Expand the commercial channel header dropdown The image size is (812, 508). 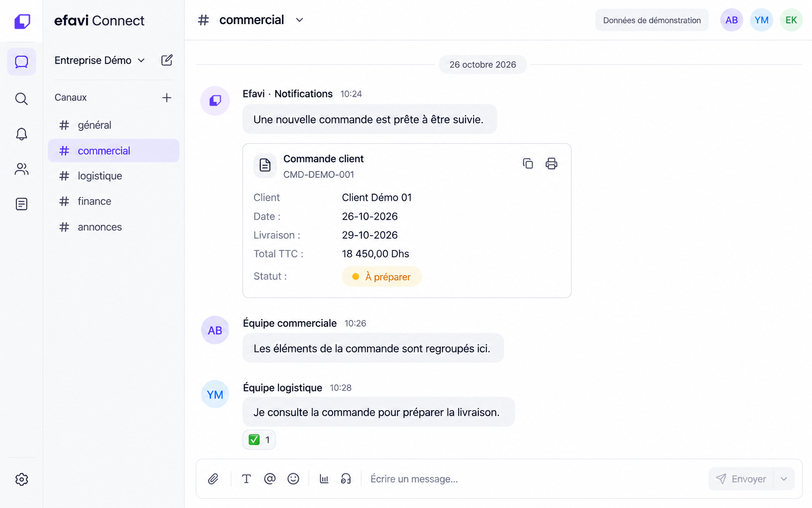point(300,20)
